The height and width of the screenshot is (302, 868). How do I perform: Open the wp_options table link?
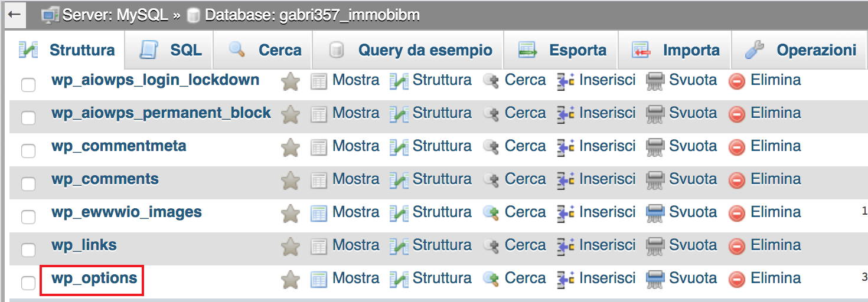point(94,278)
